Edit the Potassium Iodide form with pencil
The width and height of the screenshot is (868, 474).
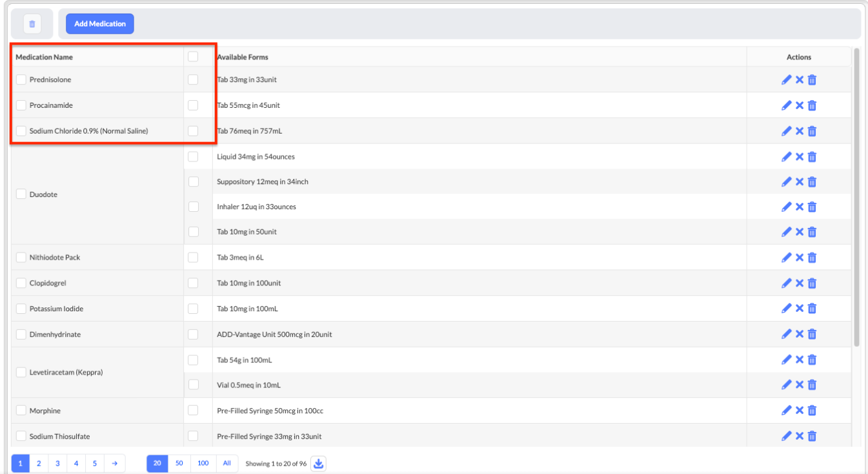786,309
